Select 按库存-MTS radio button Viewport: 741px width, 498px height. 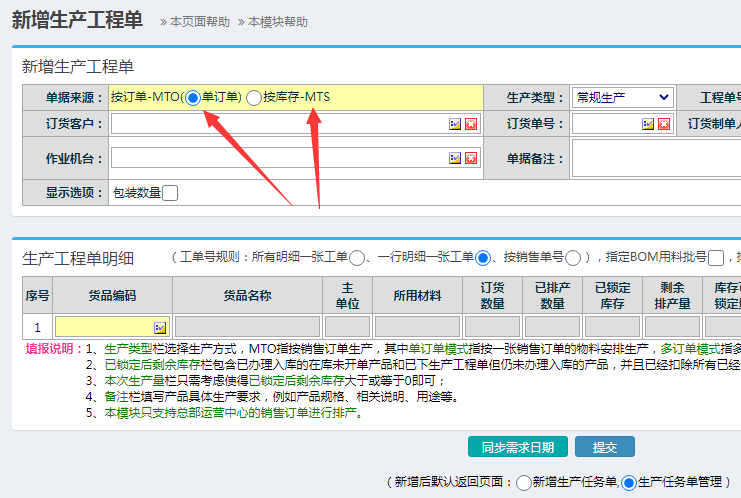(254, 97)
